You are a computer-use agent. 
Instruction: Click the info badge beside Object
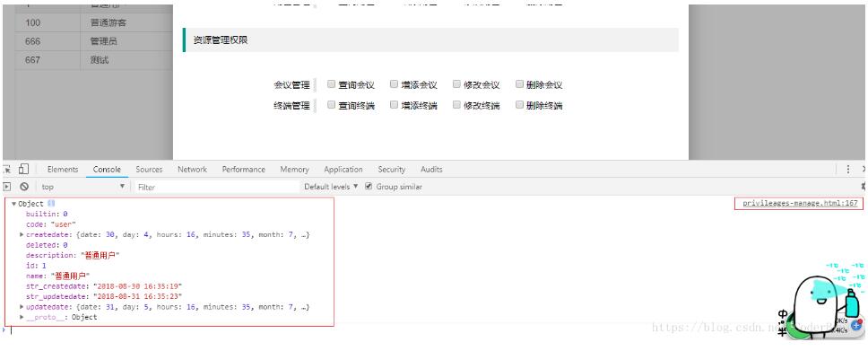click(51, 204)
